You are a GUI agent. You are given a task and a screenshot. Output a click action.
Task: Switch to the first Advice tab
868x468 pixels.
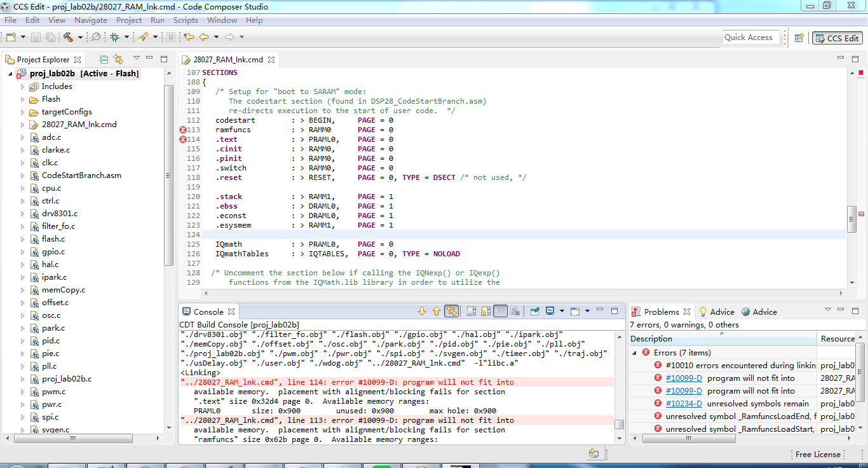tap(716, 312)
